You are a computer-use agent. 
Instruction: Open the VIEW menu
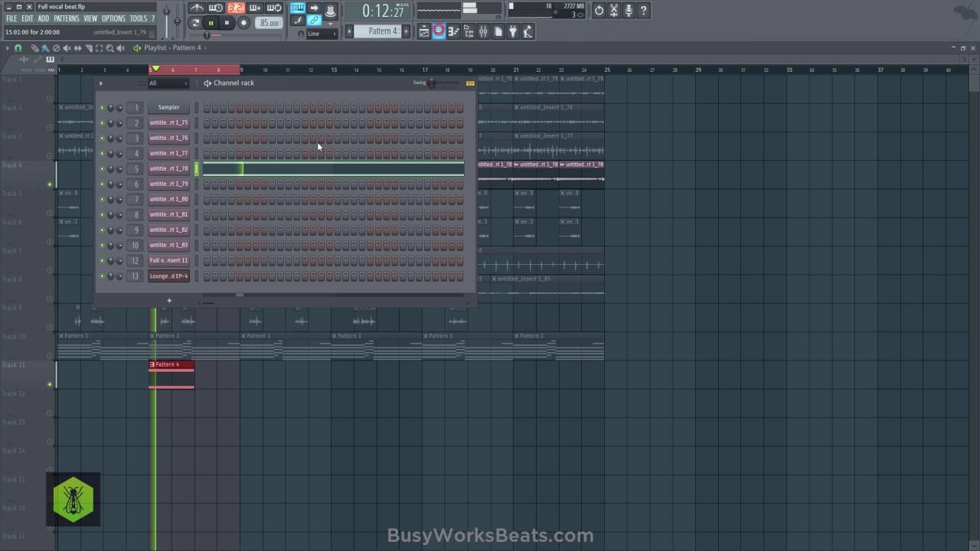coord(90,18)
